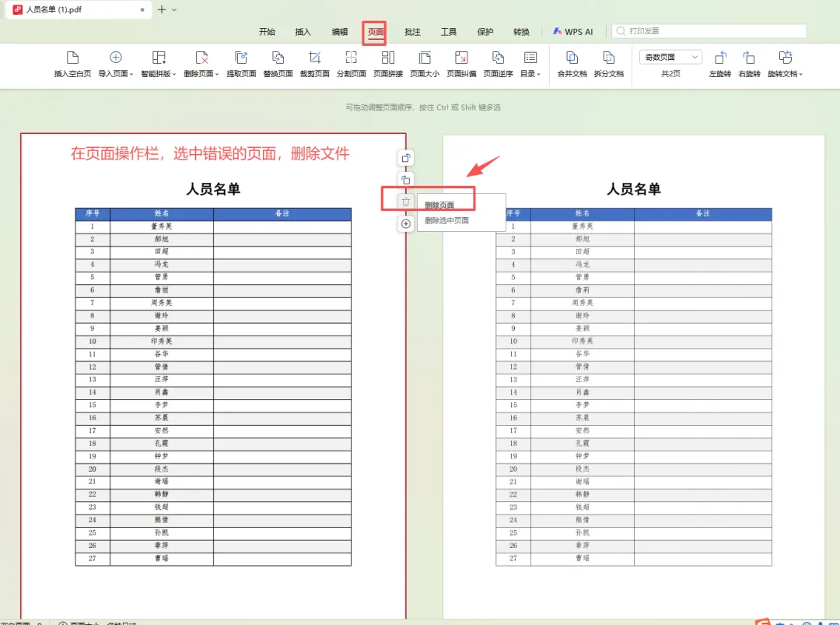Switch to the 工具 tab
Viewport: 840px width, 625px height.
pyautogui.click(x=449, y=32)
